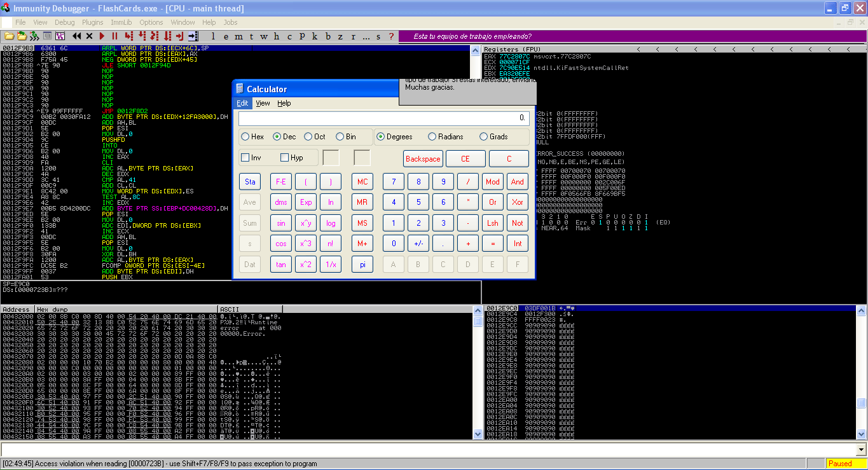This screenshot has height=470, width=868.
Task: Open the Jobs menu
Action: pos(230,22)
